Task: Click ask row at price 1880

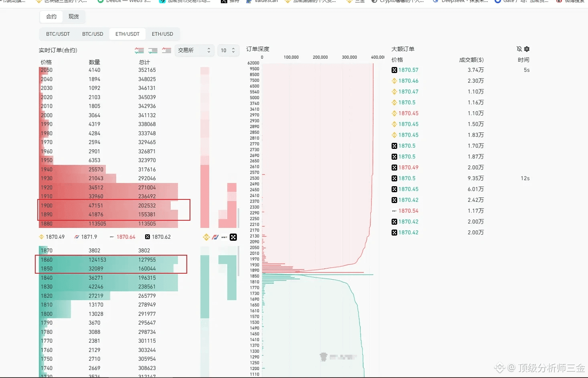Action: click(108, 224)
